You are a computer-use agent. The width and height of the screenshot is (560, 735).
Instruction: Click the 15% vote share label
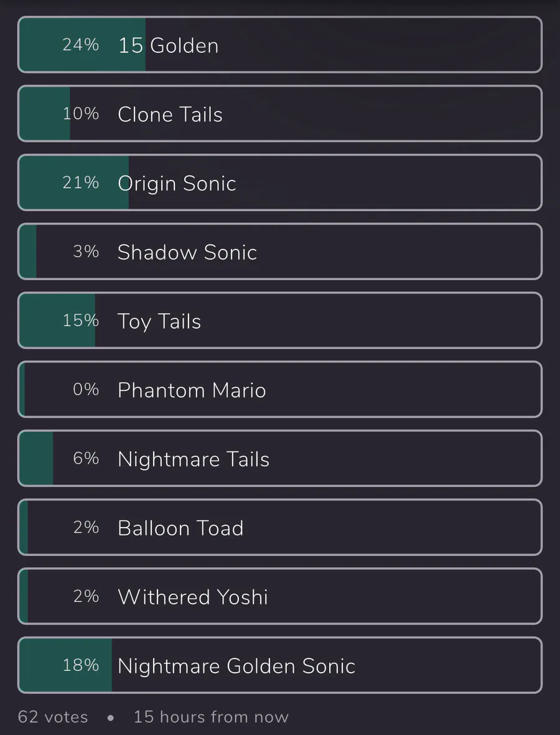[80, 321]
